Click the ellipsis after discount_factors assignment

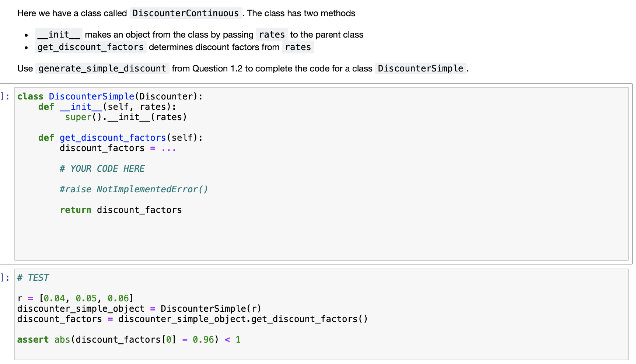point(169,148)
